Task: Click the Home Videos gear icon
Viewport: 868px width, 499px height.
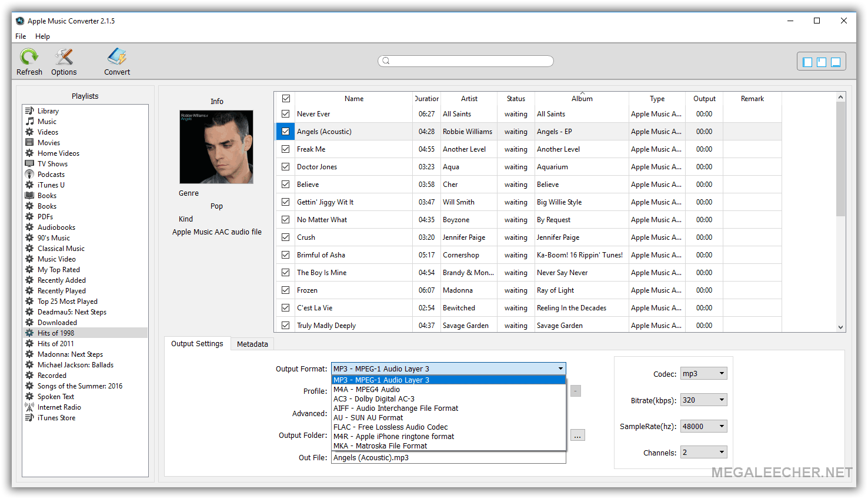Action: tap(29, 153)
